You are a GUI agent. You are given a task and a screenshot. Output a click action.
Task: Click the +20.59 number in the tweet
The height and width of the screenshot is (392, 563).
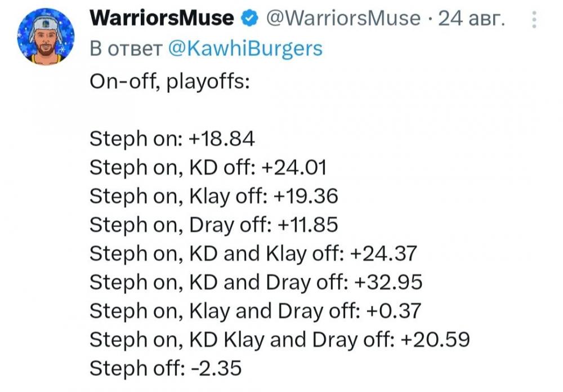(x=437, y=340)
